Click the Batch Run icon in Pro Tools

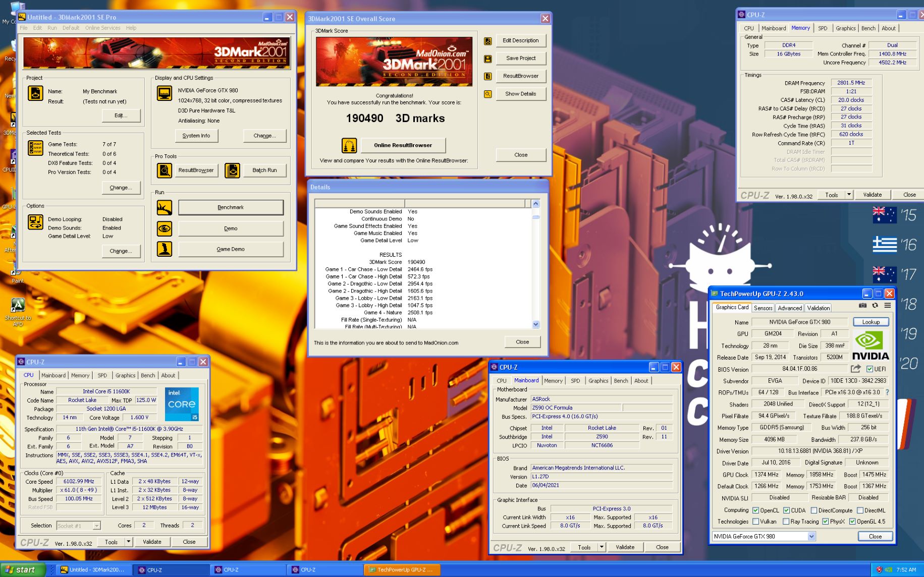(x=232, y=170)
